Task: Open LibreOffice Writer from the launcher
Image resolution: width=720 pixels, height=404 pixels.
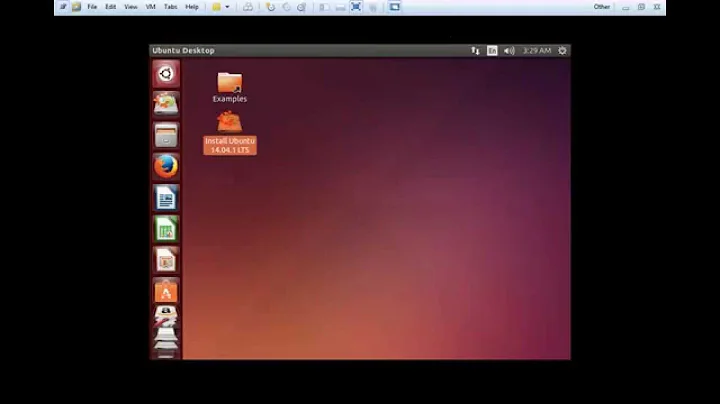Action: click(166, 198)
